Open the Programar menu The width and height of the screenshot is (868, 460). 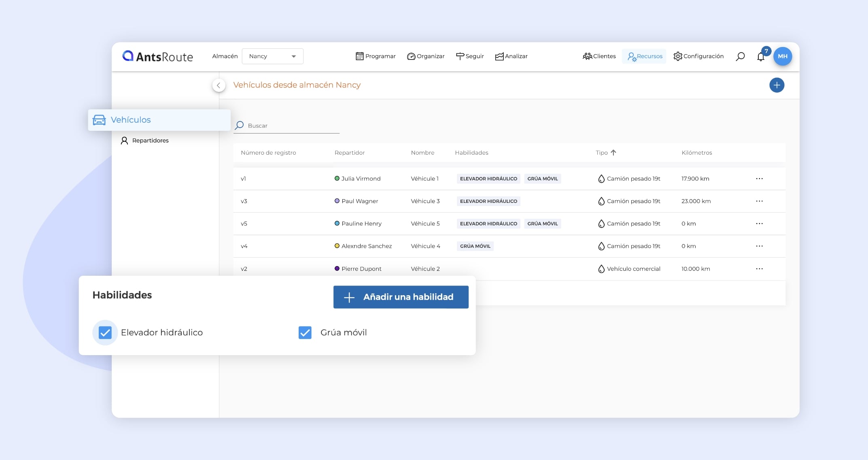click(376, 56)
